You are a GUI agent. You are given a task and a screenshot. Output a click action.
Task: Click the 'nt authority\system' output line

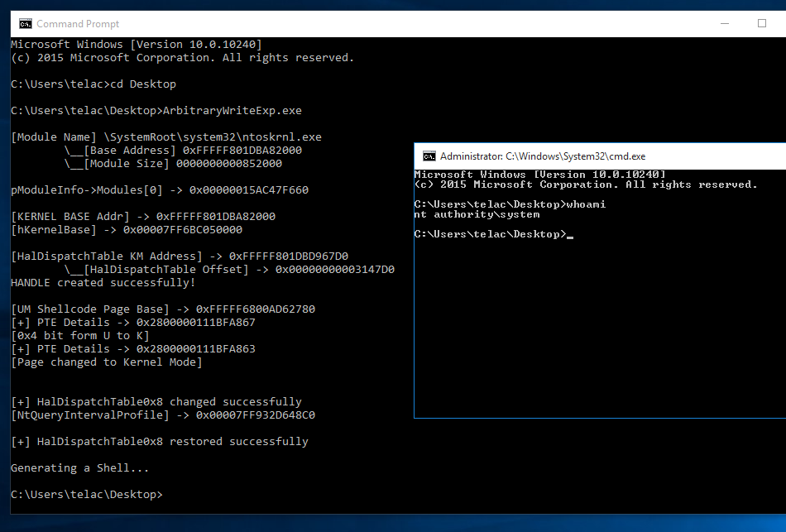click(x=477, y=214)
